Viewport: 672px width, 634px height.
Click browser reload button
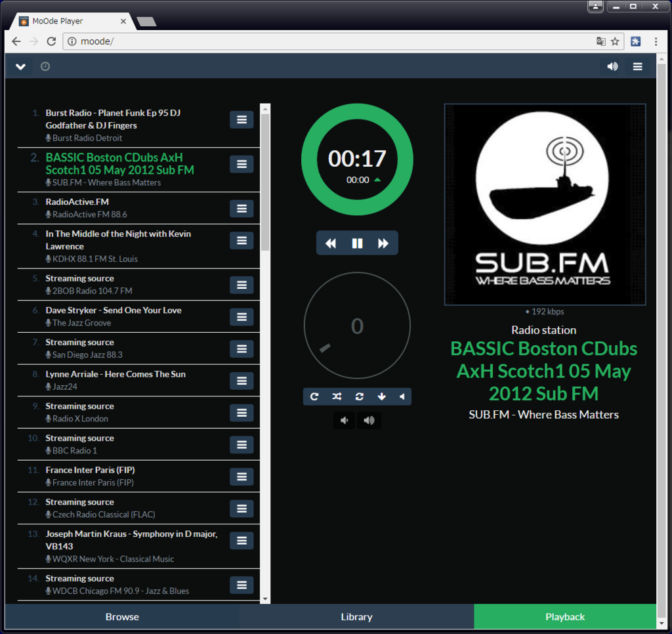point(51,41)
